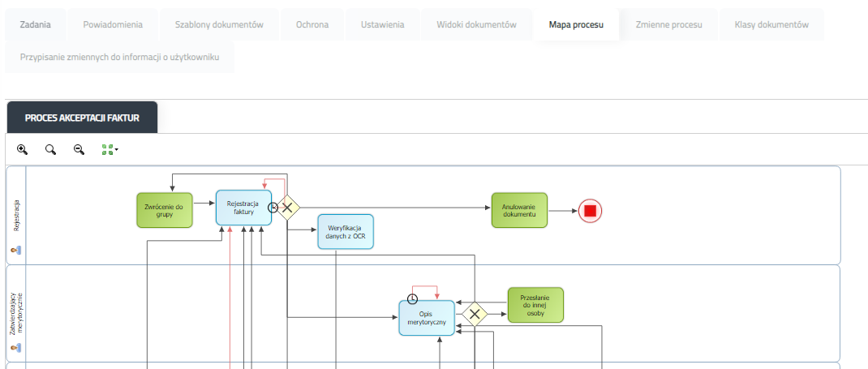Open the Zadania tab
The image size is (868, 369).
[36, 24]
